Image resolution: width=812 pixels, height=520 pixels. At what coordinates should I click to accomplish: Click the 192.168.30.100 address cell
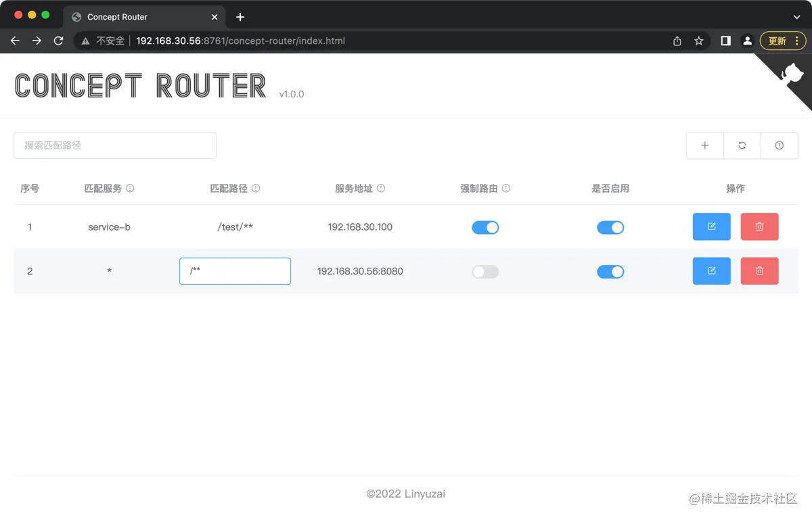coord(360,227)
